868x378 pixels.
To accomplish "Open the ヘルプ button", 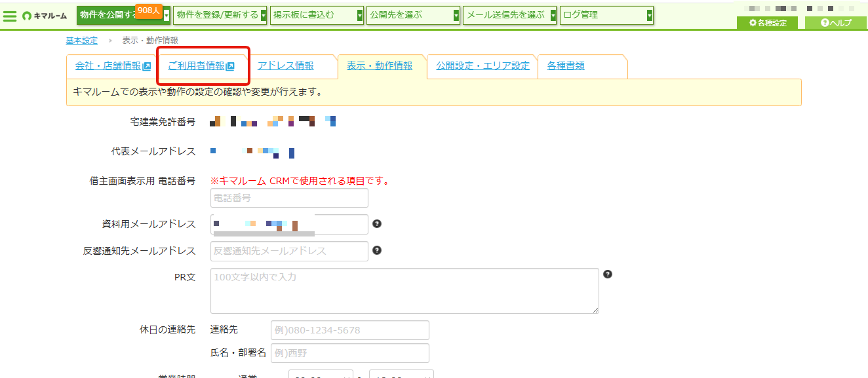I will click(836, 22).
